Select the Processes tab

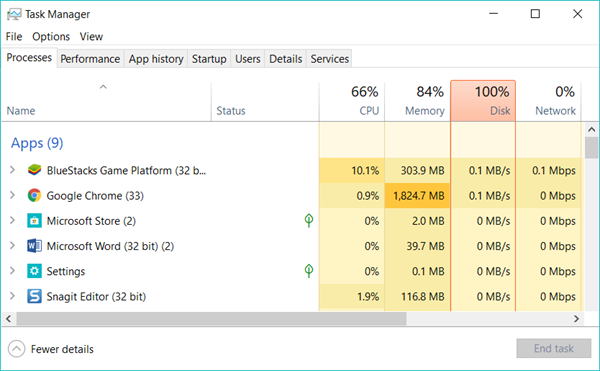tap(29, 58)
